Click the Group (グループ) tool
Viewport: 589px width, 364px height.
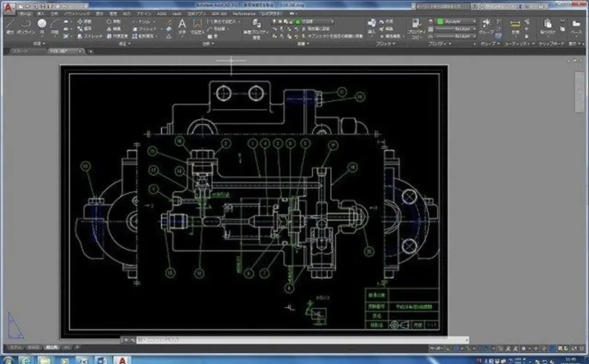(x=486, y=26)
